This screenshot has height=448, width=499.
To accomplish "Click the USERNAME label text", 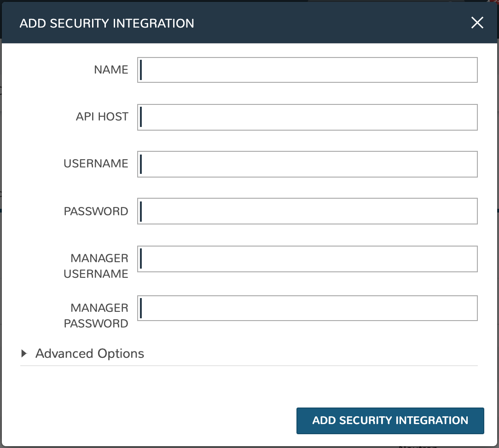I will pos(96,164).
